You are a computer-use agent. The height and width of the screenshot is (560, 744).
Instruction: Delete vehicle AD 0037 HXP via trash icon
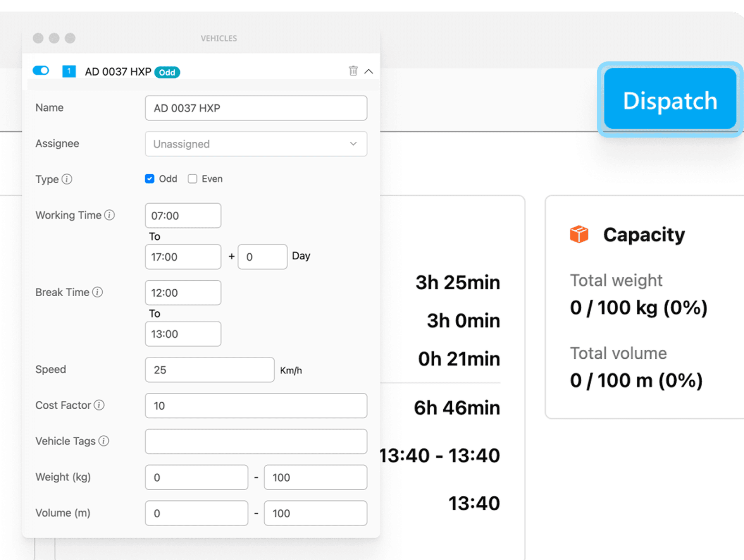(353, 71)
